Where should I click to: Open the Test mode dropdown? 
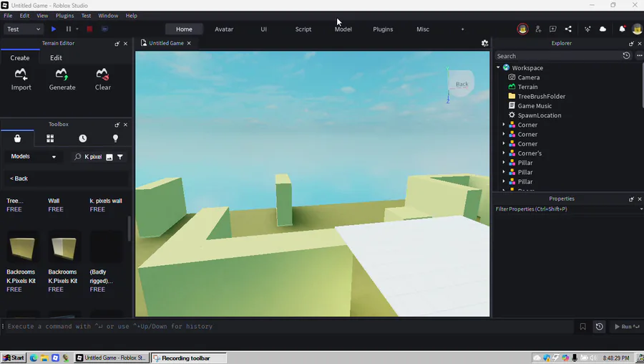[x=24, y=29]
